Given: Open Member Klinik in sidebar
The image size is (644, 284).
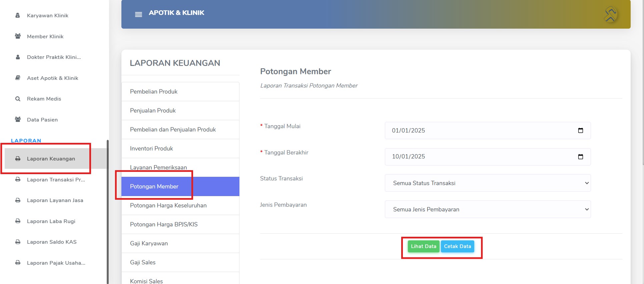Looking at the screenshot, I should (x=45, y=36).
